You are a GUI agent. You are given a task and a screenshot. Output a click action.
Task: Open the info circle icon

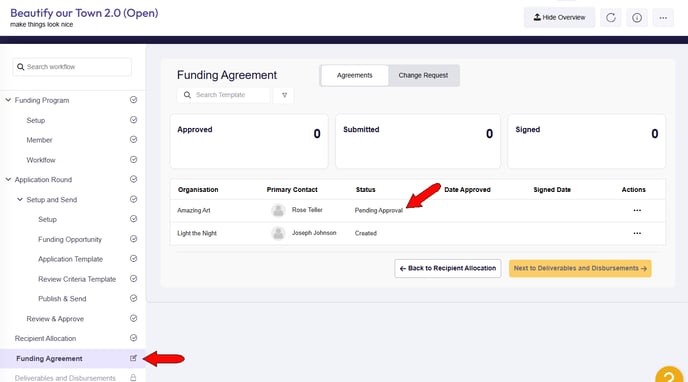(x=637, y=18)
